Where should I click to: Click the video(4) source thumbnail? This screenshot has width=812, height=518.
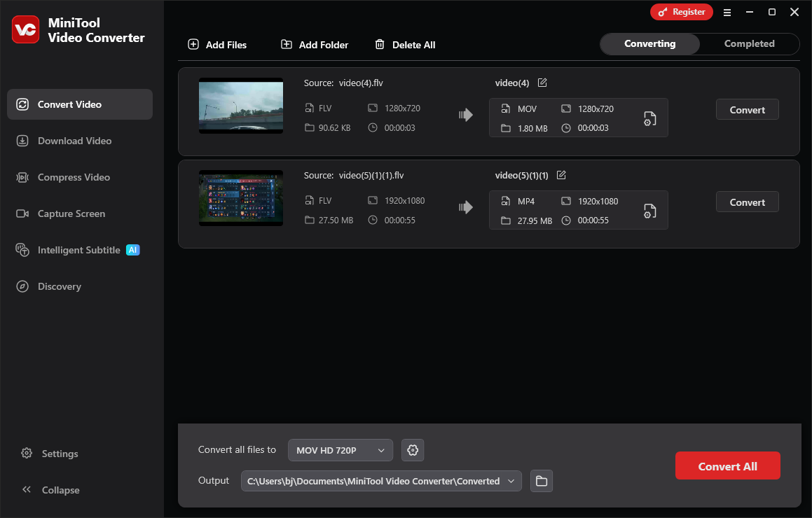[x=240, y=106]
